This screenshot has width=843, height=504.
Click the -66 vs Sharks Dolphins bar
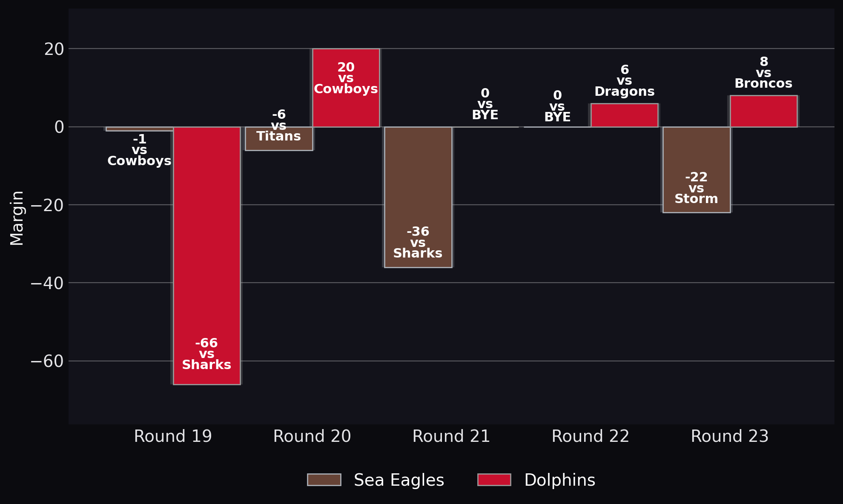207,255
